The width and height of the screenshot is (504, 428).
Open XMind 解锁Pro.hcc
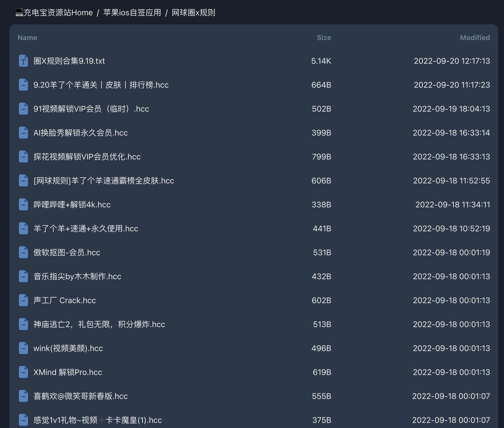(x=68, y=372)
